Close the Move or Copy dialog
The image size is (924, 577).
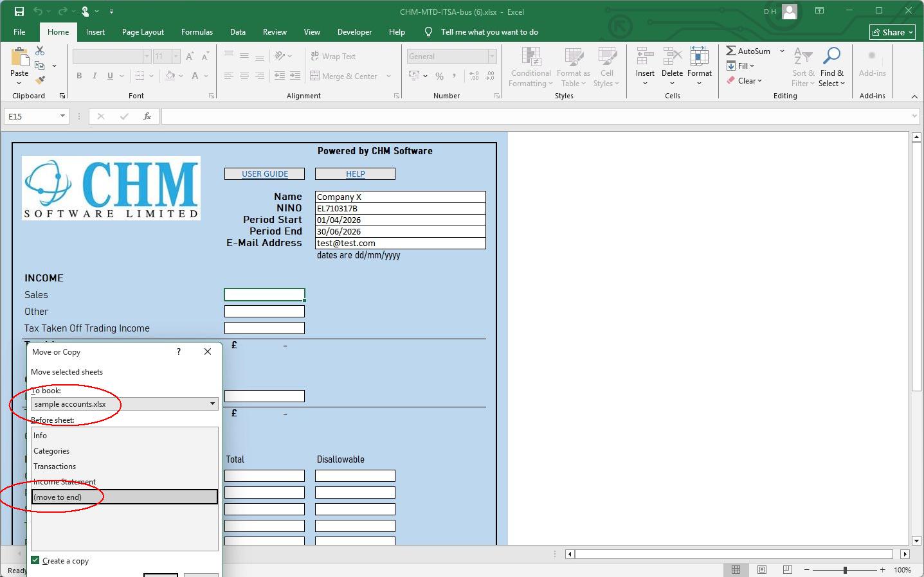tap(207, 351)
